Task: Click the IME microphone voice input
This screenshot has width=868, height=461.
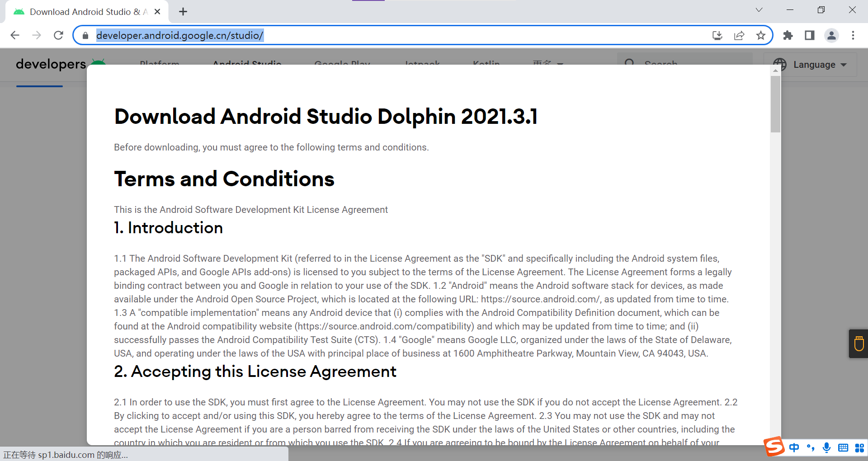Action: [x=826, y=447]
